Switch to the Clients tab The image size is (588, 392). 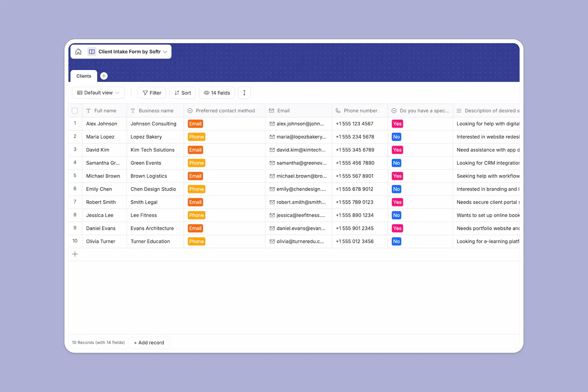(x=83, y=76)
